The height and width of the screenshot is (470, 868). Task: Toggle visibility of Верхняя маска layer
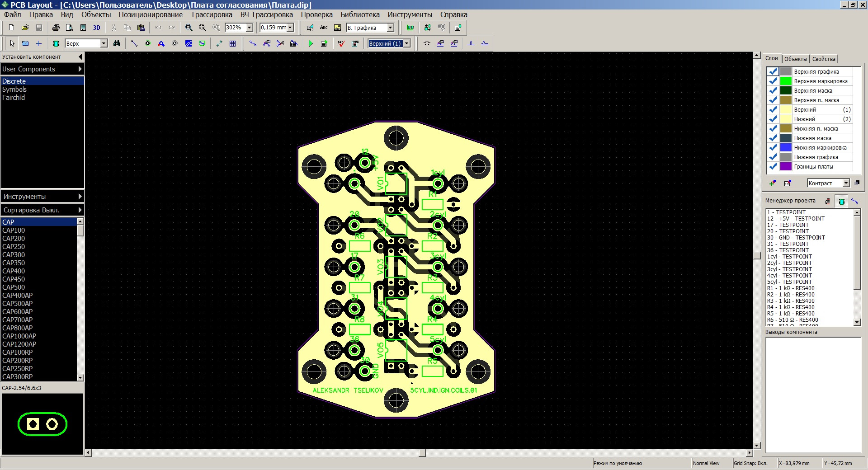pyautogui.click(x=773, y=90)
